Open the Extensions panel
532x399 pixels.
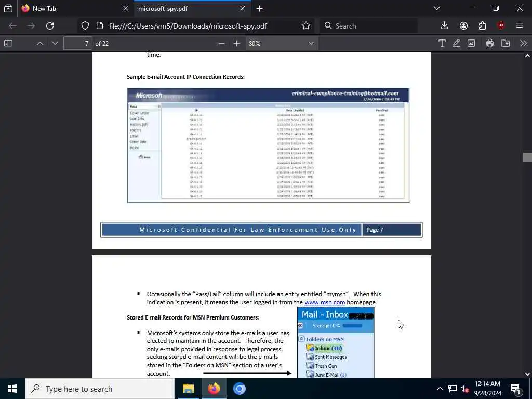[x=482, y=26]
